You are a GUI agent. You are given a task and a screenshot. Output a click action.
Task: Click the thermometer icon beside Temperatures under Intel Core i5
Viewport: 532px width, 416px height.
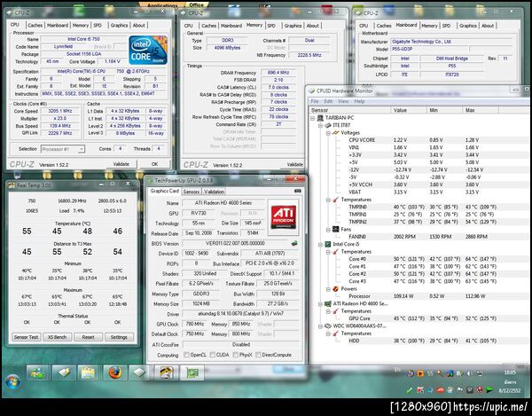pos(335,252)
